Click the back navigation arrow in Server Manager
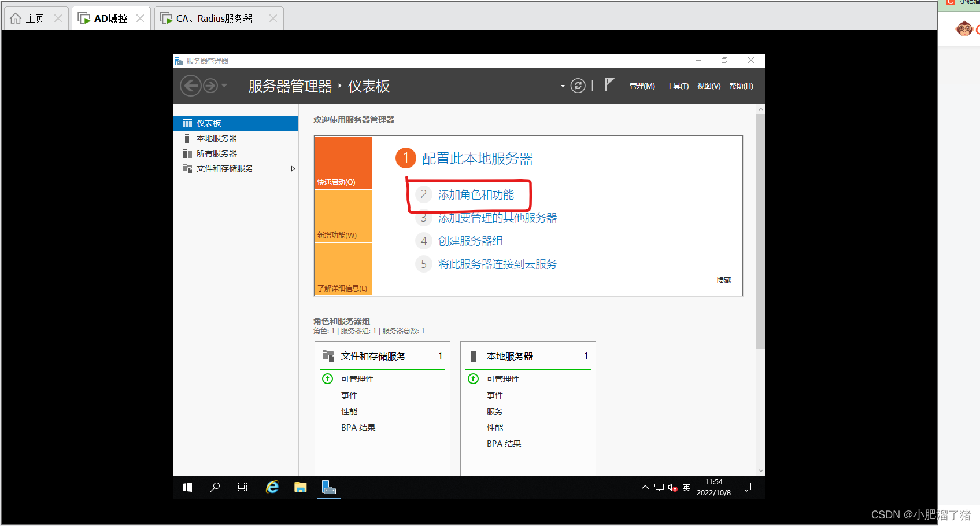 tap(190, 86)
